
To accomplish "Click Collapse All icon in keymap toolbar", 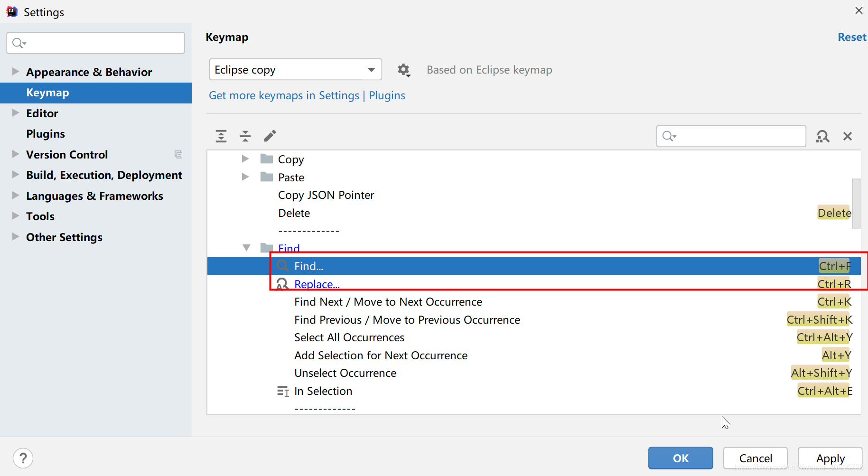I will click(245, 136).
